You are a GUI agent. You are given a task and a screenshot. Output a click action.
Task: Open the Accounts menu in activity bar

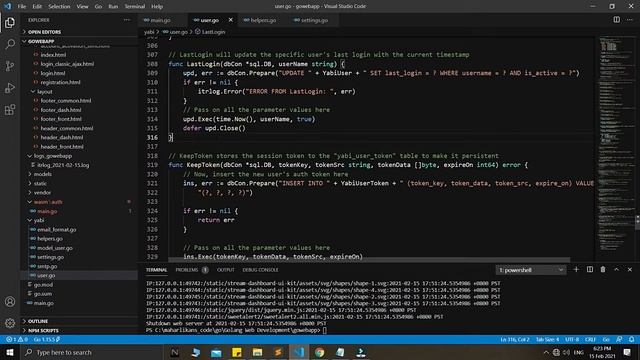10,302
